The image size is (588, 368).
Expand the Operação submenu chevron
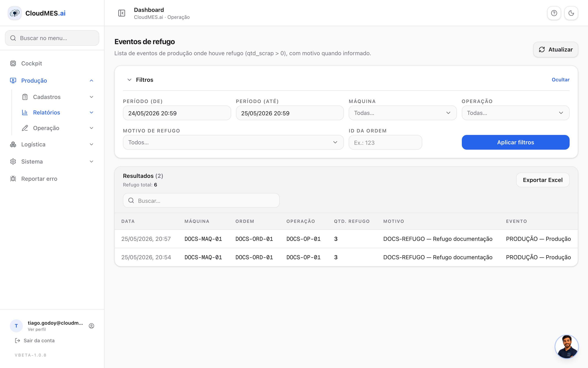coord(91,128)
